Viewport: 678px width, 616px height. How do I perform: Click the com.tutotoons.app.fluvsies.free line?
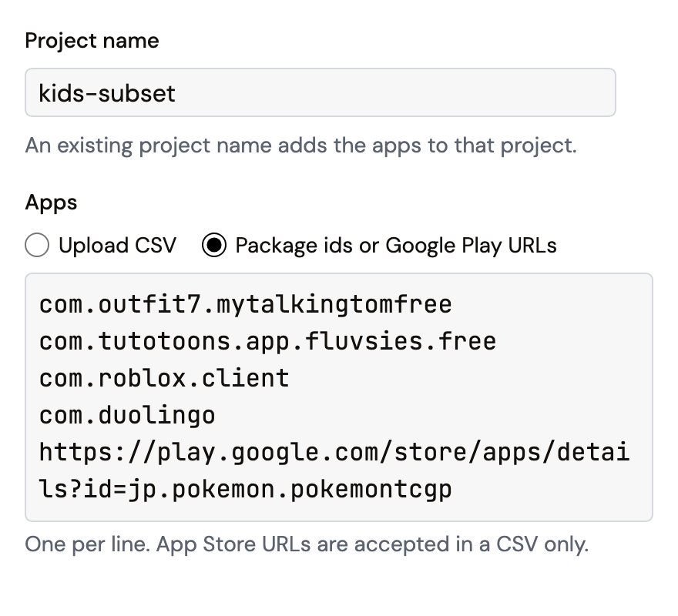click(x=267, y=342)
